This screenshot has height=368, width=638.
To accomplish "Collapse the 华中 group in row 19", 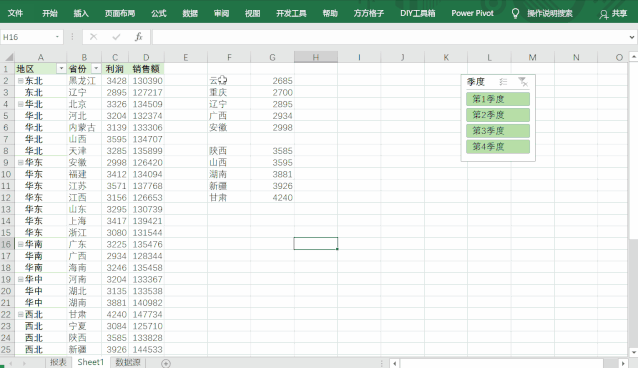I will pyautogui.click(x=20, y=279).
